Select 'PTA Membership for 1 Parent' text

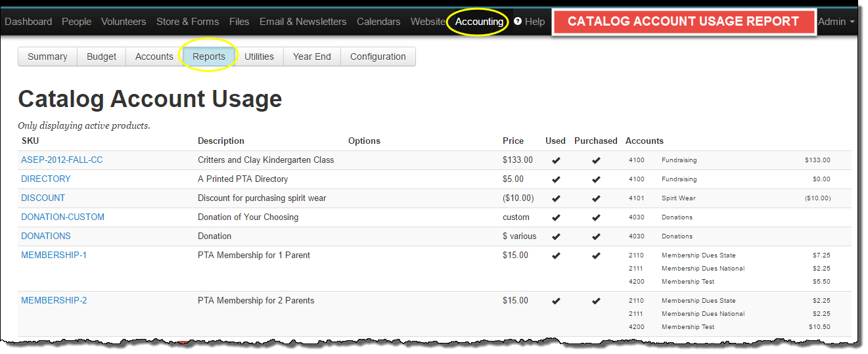click(x=254, y=255)
